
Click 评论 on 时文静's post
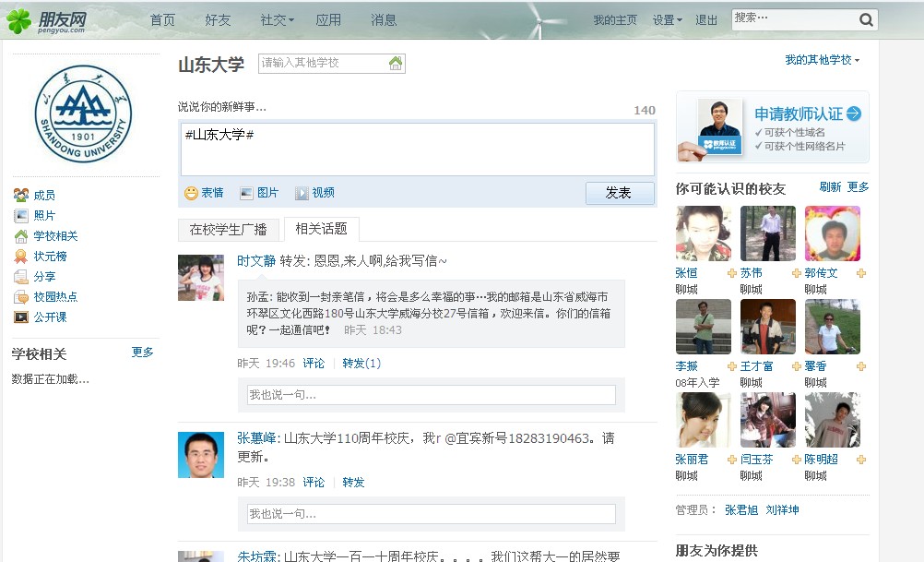point(314,364)
